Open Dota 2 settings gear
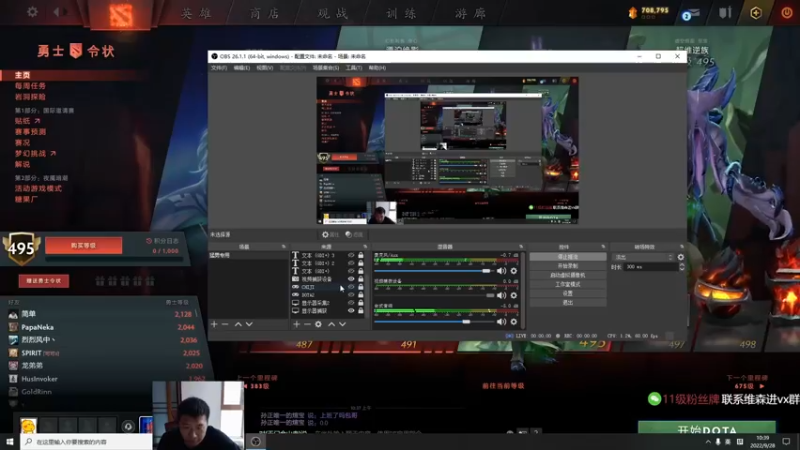The width and height of the screenshot is (800, 450). click(x=32, y=11)
